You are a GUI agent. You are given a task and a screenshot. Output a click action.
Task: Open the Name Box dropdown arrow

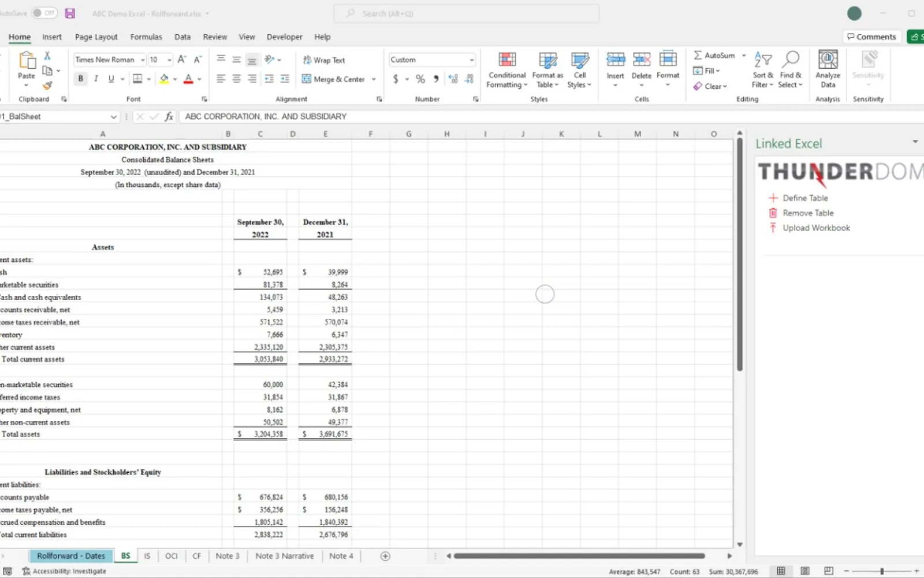click(113, 117)
